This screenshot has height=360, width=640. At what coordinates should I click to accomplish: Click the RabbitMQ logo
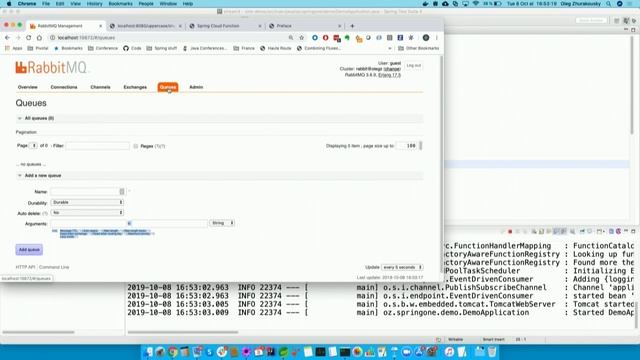tap(51, 67)
